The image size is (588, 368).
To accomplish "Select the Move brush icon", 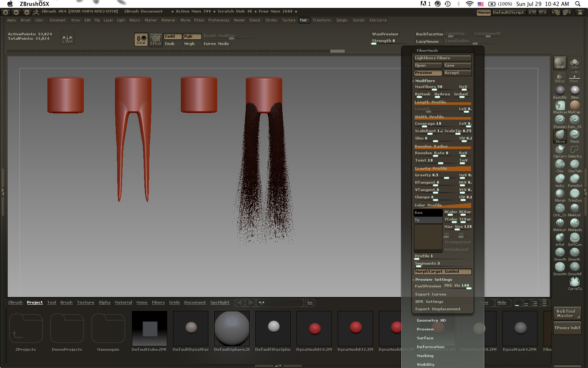I will coord(560,137).
